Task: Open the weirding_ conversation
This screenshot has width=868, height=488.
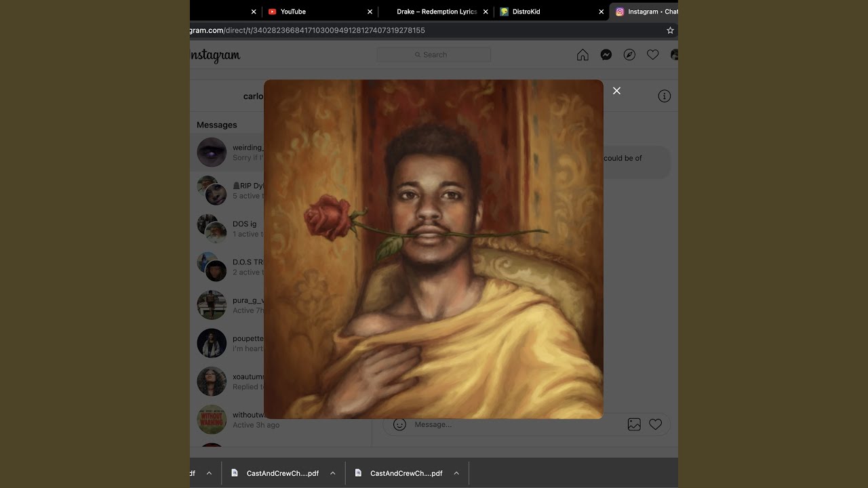Action: tap(228, 152)
